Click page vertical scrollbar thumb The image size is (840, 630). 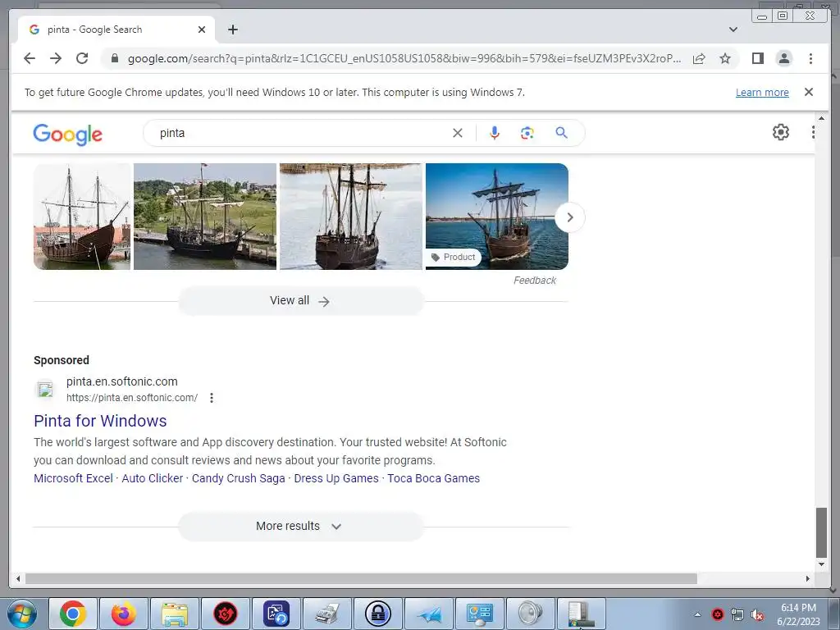click(821, 532)
